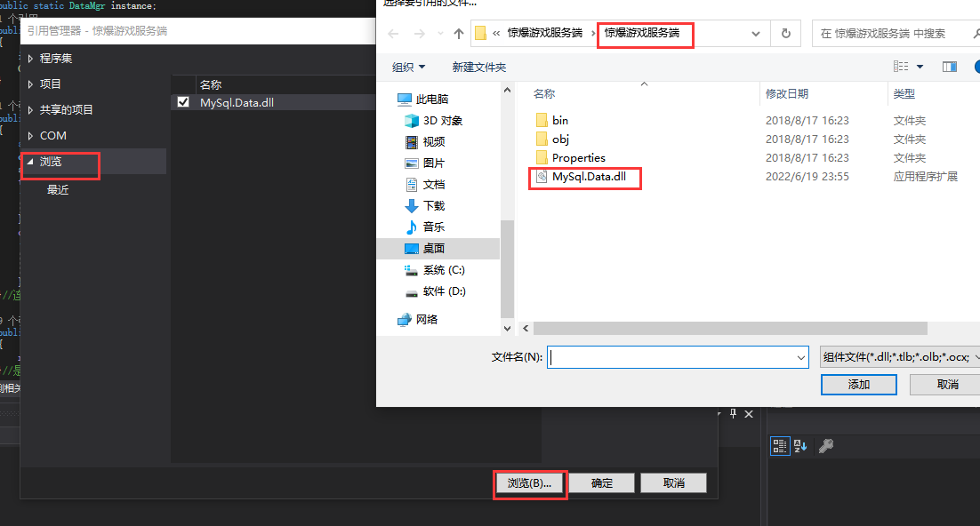Select the obj folder

point(552,139)
